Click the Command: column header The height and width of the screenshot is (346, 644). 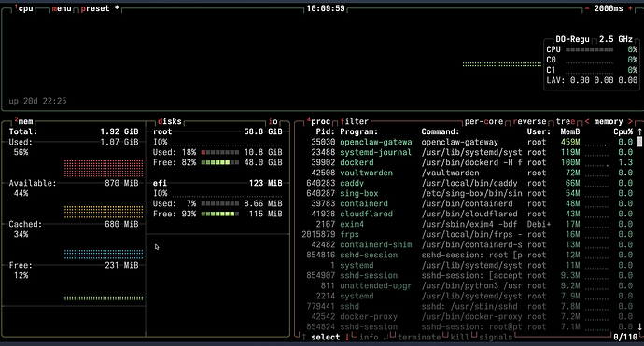[x=441, y=131]
